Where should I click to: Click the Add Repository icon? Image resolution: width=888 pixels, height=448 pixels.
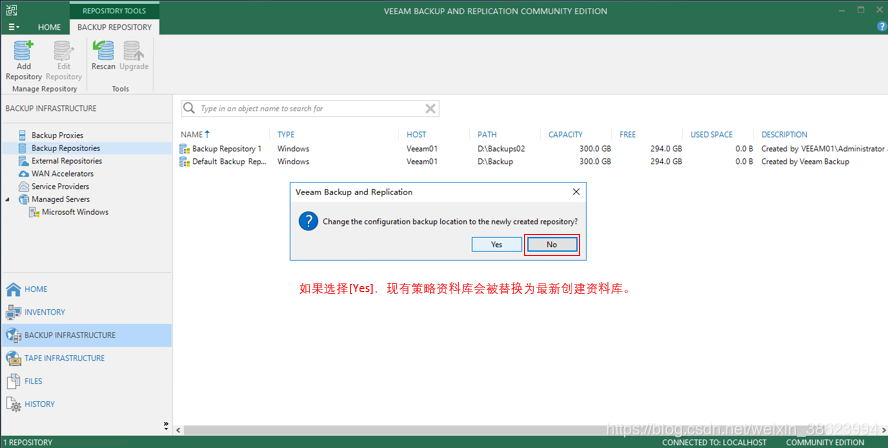tap(23, 50)
